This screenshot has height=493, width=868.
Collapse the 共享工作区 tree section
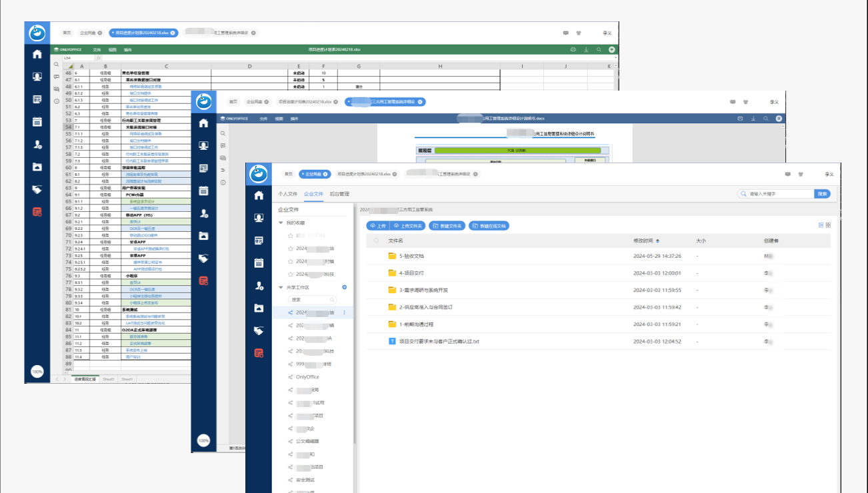coord(281,287)
